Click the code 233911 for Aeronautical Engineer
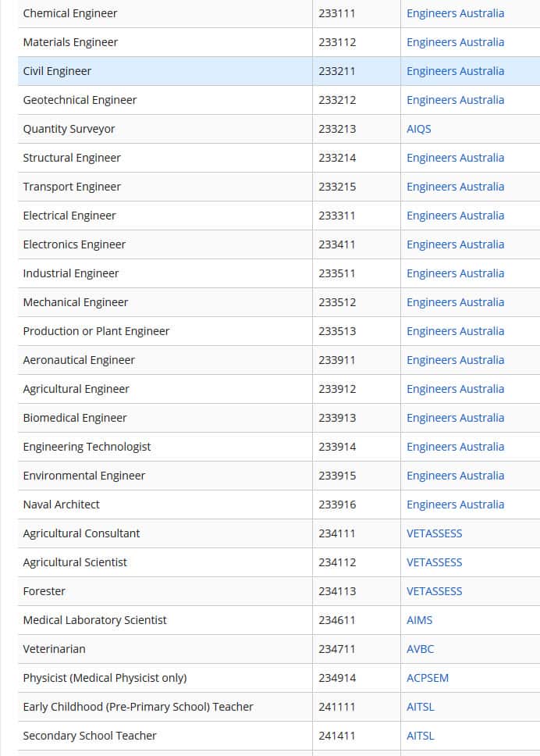 click(337, 359)
